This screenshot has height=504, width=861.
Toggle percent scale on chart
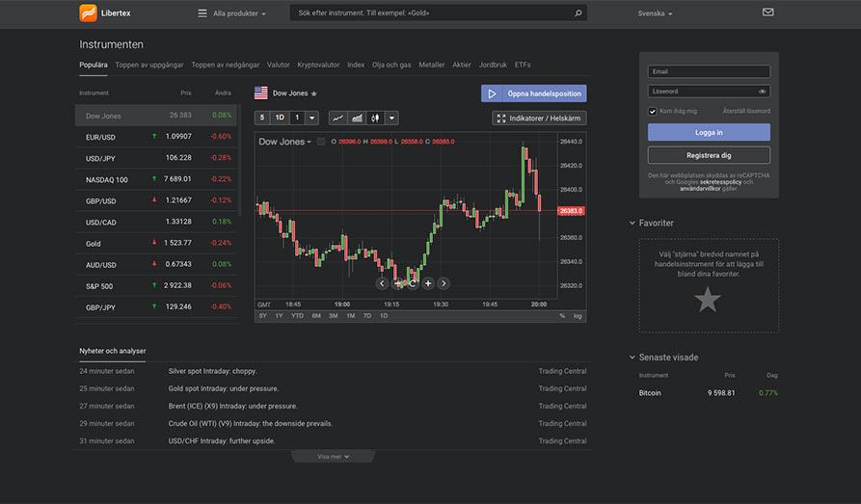(562, 316)
